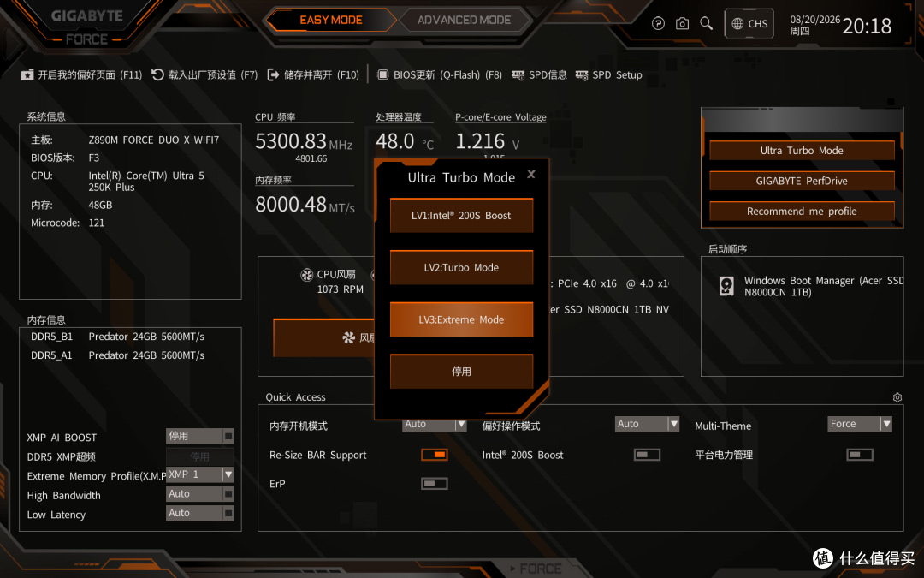The width and height of the screenshot is (924, 578).
Task: Toggle Intel 200S Boost switch
Action: coord(647,455)
